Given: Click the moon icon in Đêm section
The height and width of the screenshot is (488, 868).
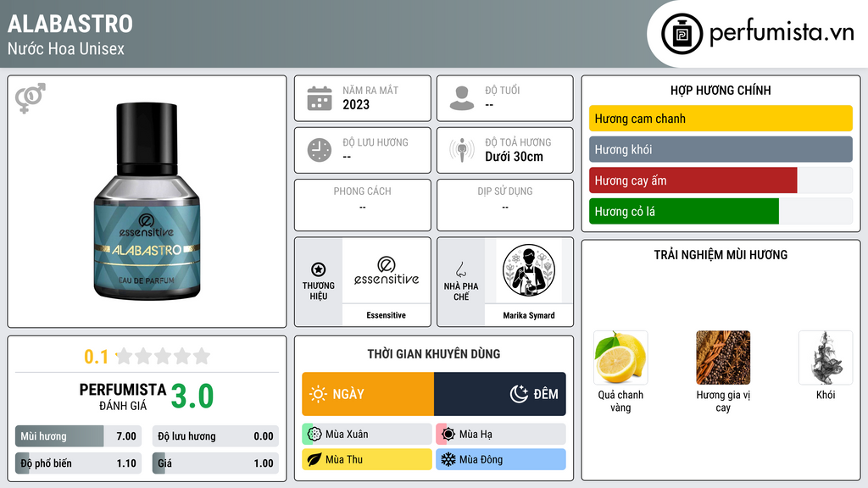Looking at the screenshot, I should pyautogui.click(x=519, y=394).
